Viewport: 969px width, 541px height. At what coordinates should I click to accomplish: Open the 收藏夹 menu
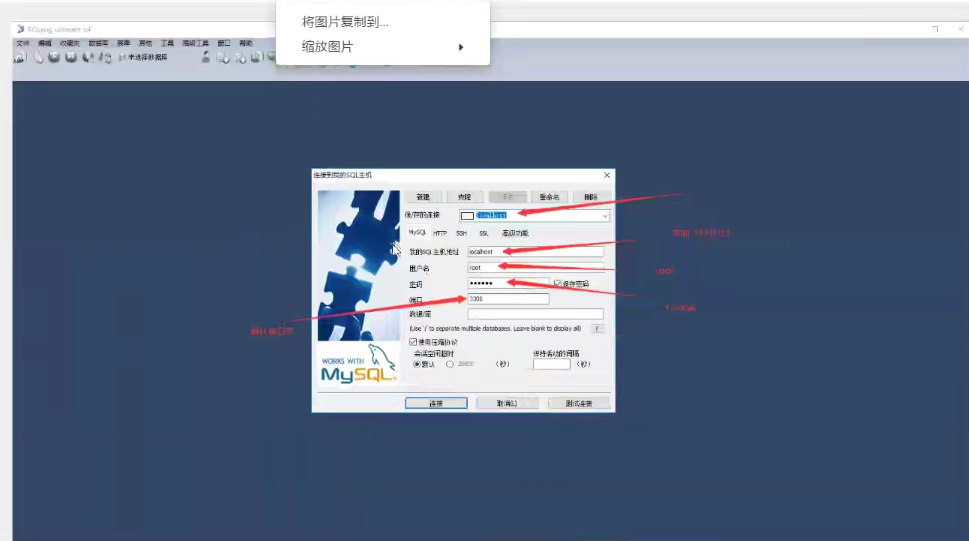click(70, 43)
